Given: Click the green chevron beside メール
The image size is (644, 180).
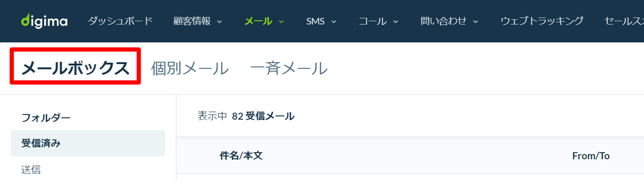Looking at the screenshot, I should [x=281, y=22].
